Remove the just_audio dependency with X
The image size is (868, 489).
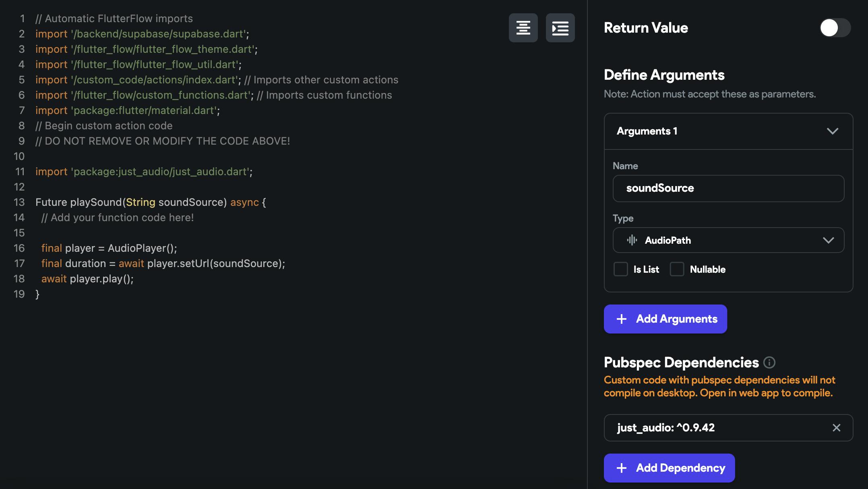[x=836, y=428]
